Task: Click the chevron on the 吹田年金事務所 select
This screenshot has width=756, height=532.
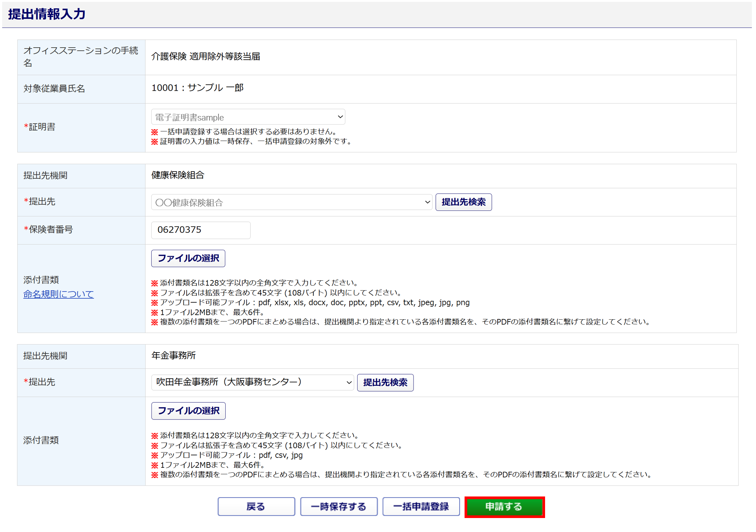Action: coord(349,383)
